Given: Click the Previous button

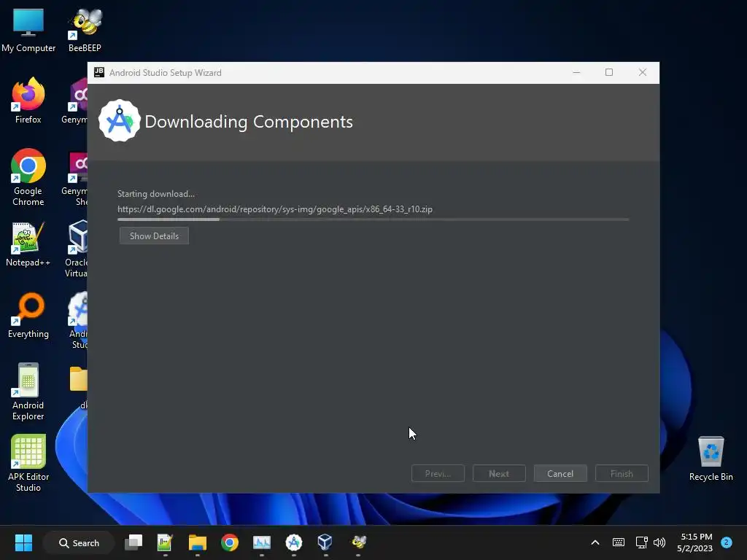Looking at the screenshot, I should [438, 473].
